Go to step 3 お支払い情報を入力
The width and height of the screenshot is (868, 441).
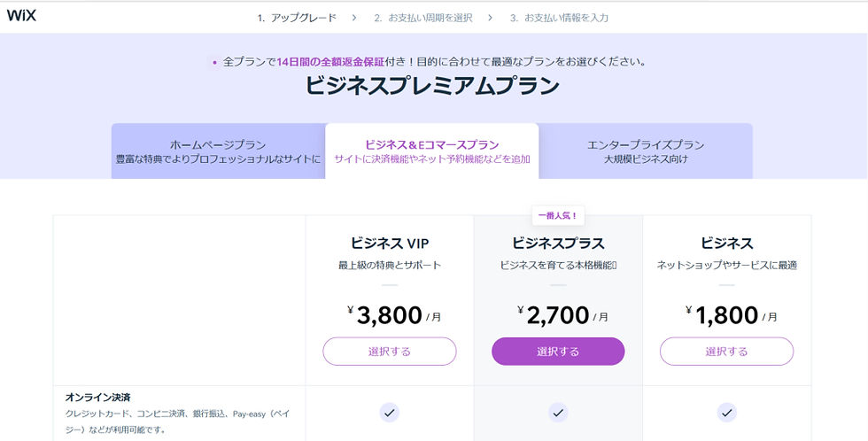(559, 17)
